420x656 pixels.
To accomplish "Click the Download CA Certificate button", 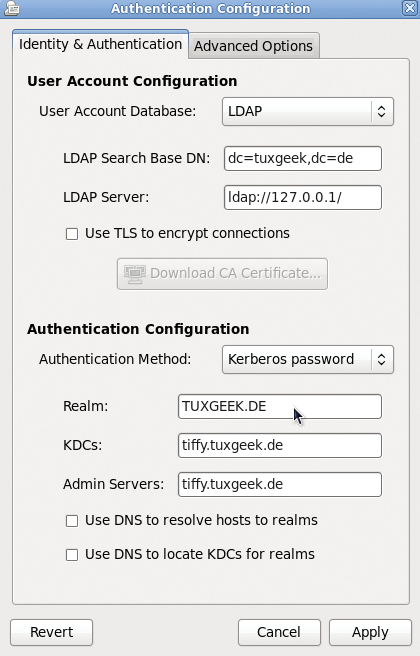I will click(222, 274).
